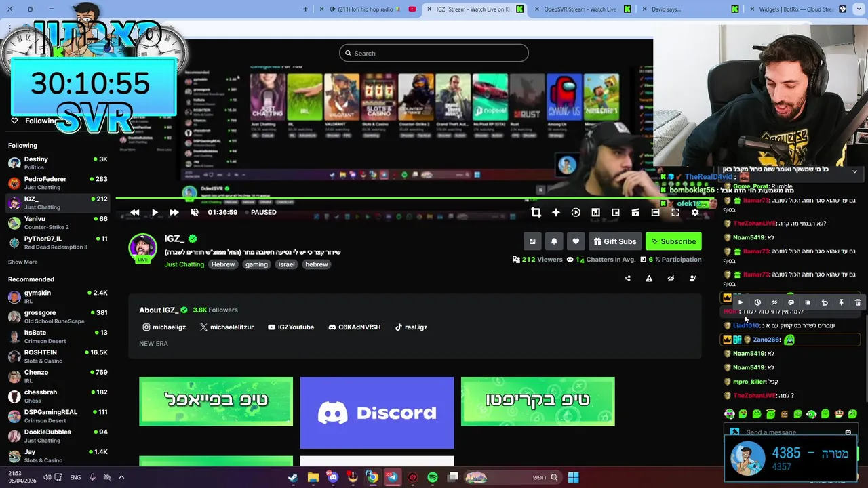Click the pin icon in chat toolbar
868x488 pixels.
841,302
